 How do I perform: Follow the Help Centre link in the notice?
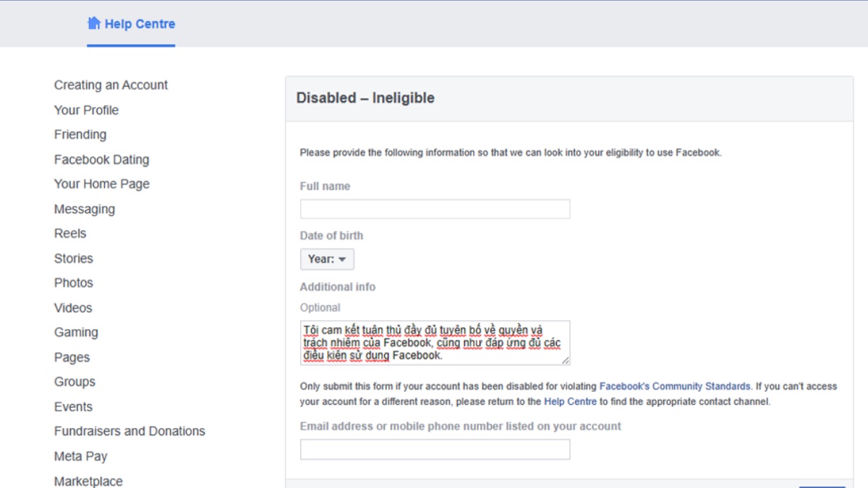570,401
